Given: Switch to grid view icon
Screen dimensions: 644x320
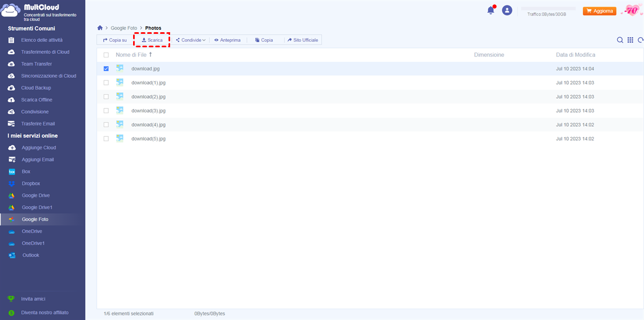Looking at the screenshot, I should tap(631, 40).
